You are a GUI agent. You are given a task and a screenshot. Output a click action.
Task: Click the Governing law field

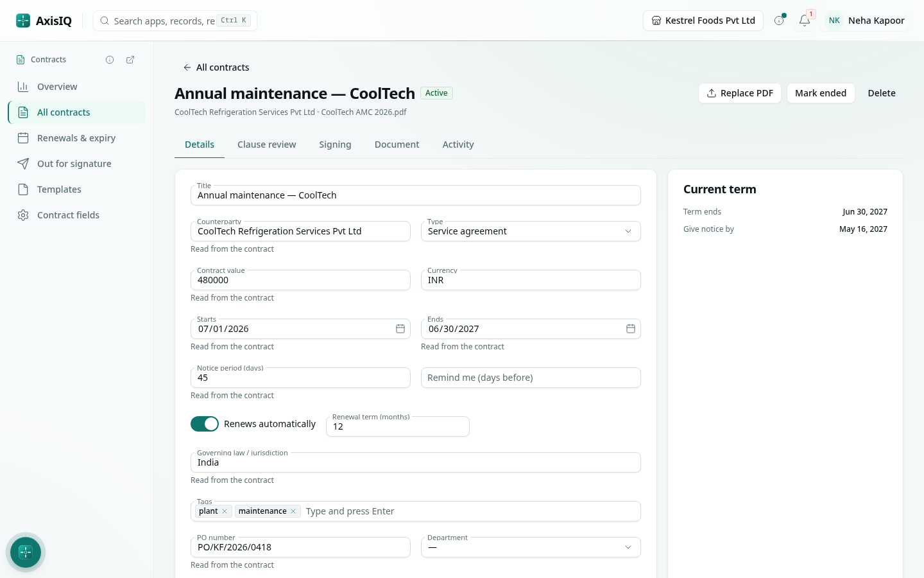point(416,462)
